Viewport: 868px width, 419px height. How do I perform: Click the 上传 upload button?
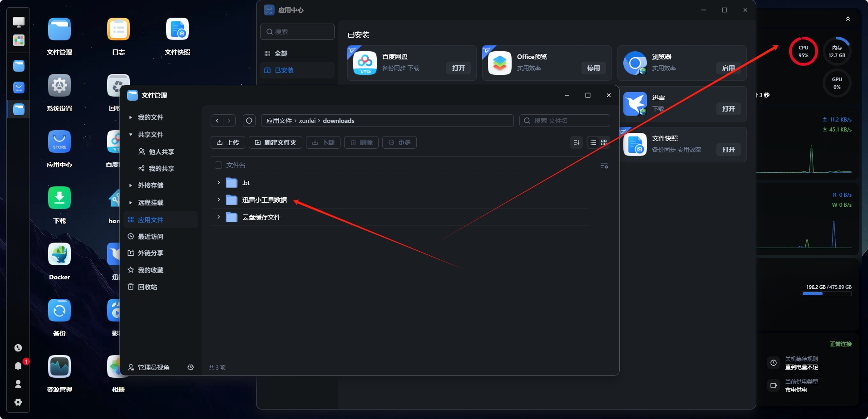(228, 142)
